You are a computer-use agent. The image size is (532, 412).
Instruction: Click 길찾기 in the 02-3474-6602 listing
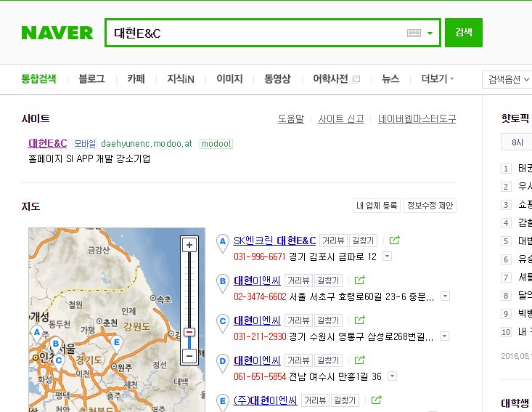(x=328, y=280)
